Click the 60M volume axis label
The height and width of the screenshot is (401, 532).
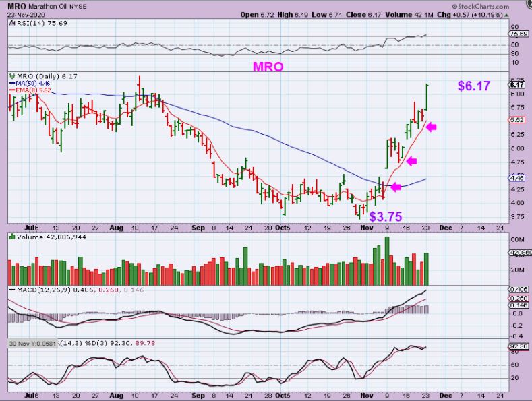click(x=517, y=239)
